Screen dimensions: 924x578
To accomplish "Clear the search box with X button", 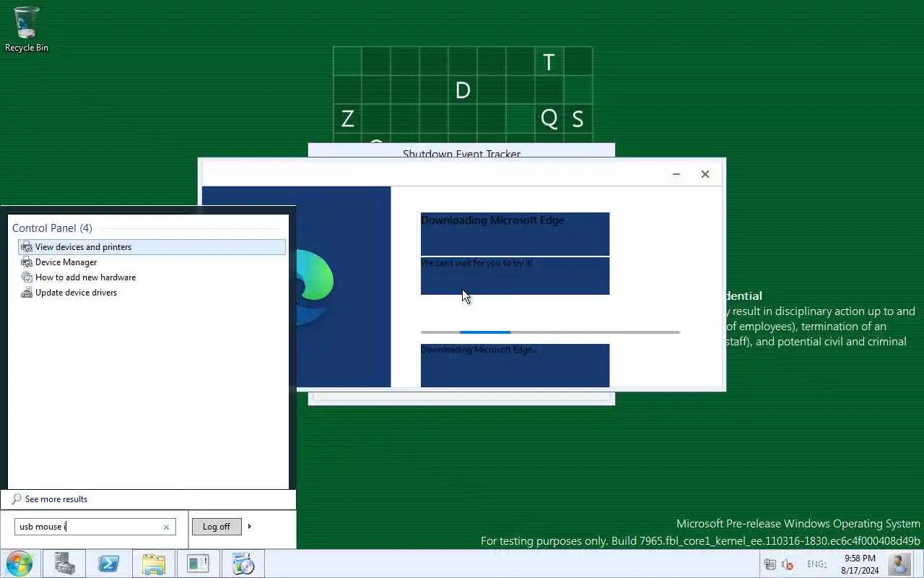I will pyautogui.click(x=166, y=527).
